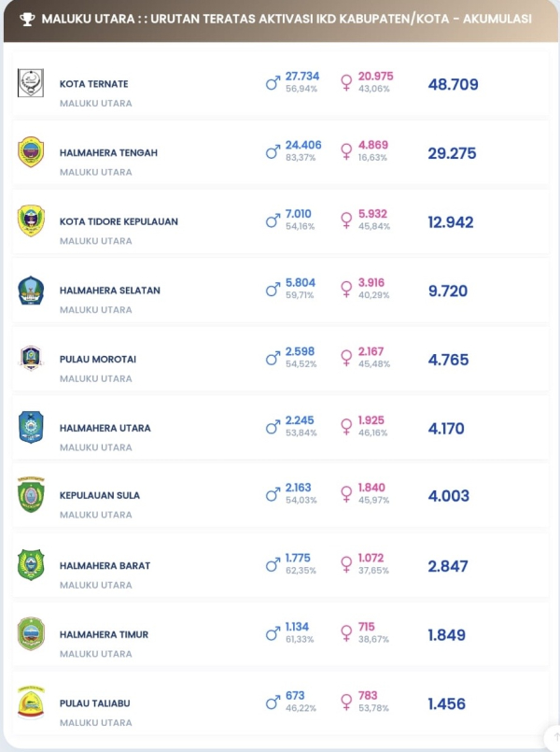The width and height of the screenshot is (560, 752).
Task: Select the total 48.709 for Kota Ternate
Action: point(454,84)
